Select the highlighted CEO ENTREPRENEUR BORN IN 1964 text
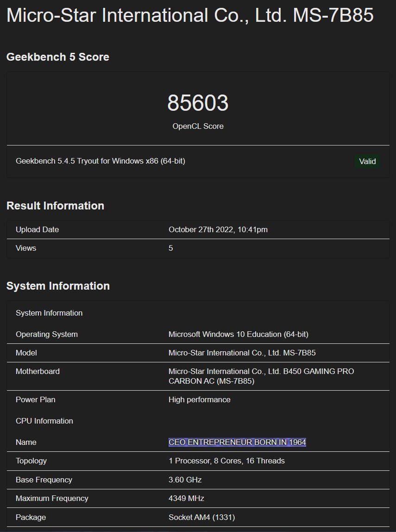 237,442
